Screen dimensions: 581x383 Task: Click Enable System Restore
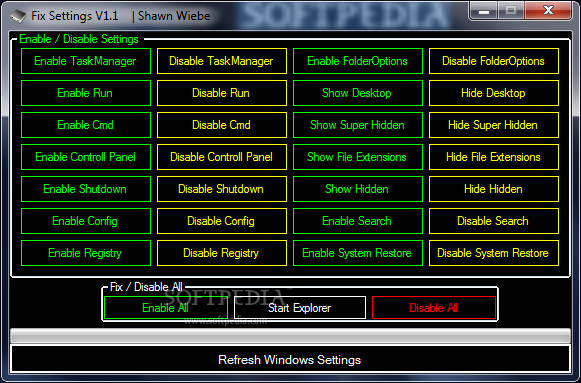(358, 253)
